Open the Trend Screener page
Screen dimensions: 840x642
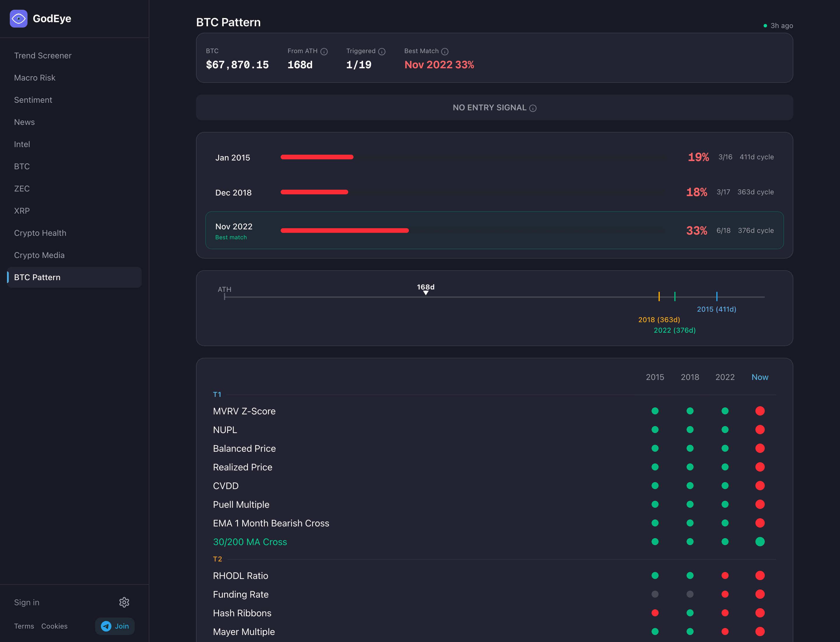click(43, 55)
